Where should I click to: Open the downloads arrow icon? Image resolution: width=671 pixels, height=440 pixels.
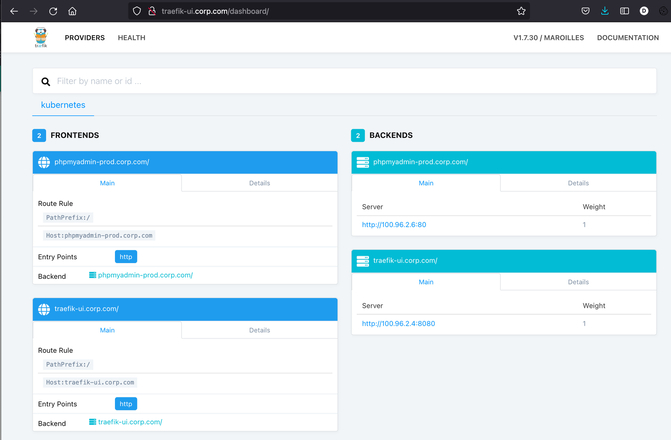(x=605, y=11)
